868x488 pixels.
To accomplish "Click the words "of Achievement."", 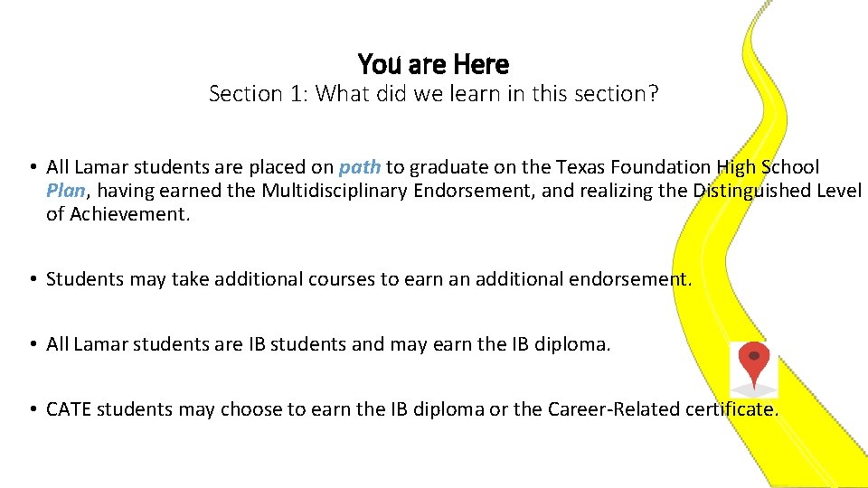I will pyautogui.click(x=118, y=214).
